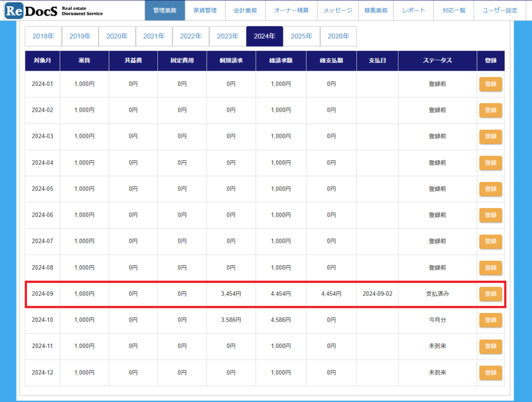
Task: Click the 支払済み status cell
Action: pos(437,294)
